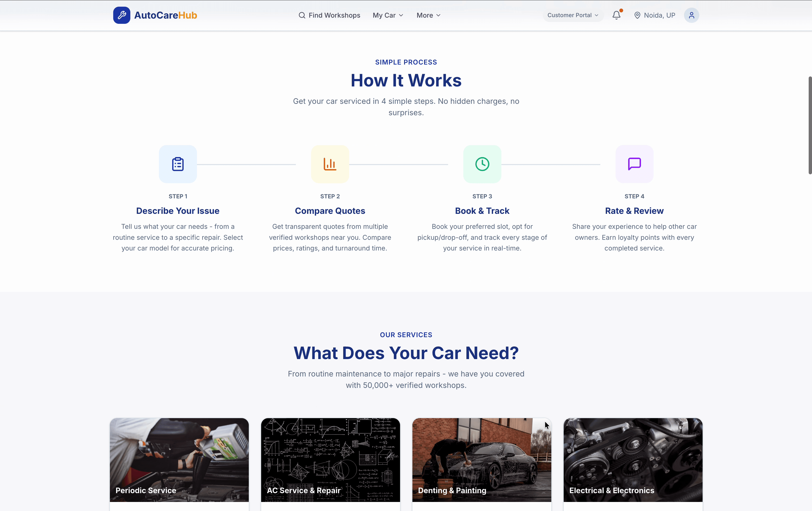Toggle the Customer Portal selector
The width and height of the screenshot is (812, 511).
coord(572,15)
